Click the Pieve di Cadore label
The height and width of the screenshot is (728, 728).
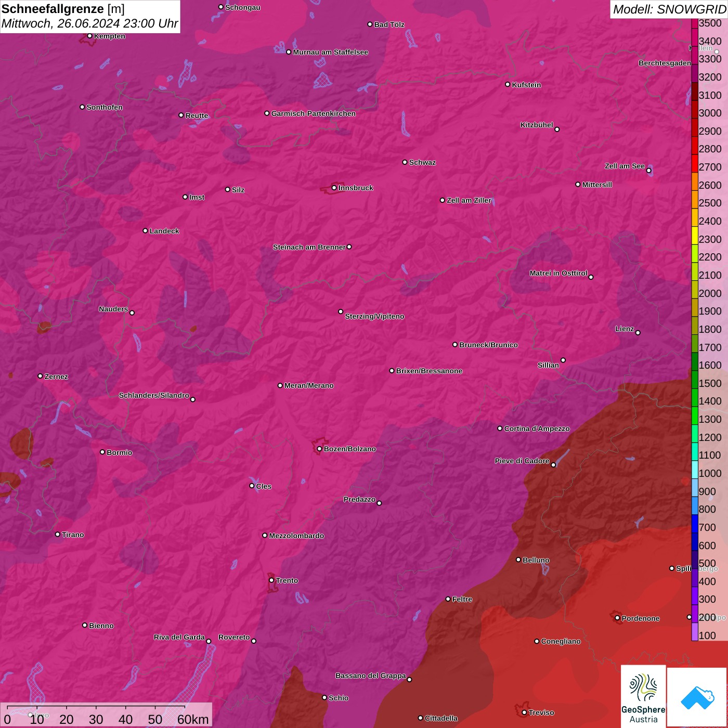[x=522, y=461]
